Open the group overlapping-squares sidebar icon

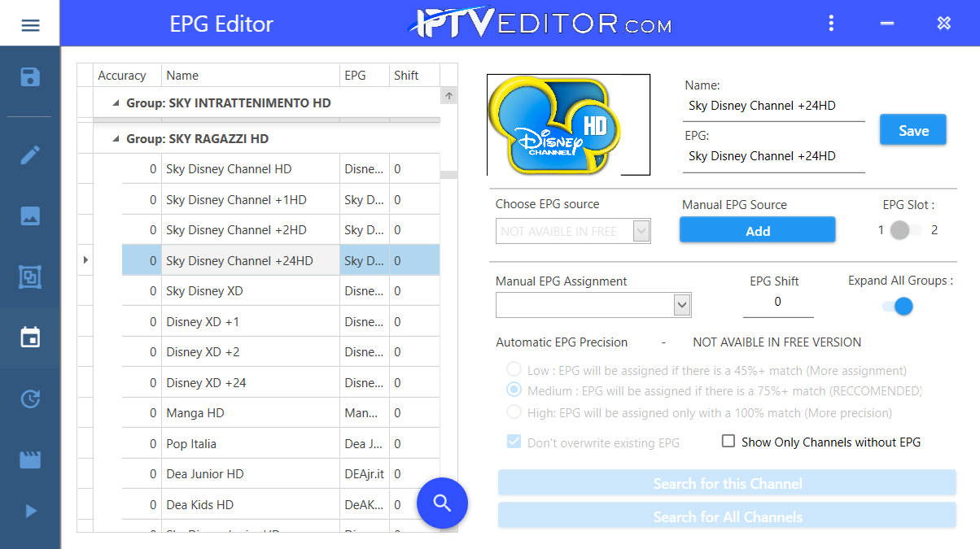pos(30,277)
